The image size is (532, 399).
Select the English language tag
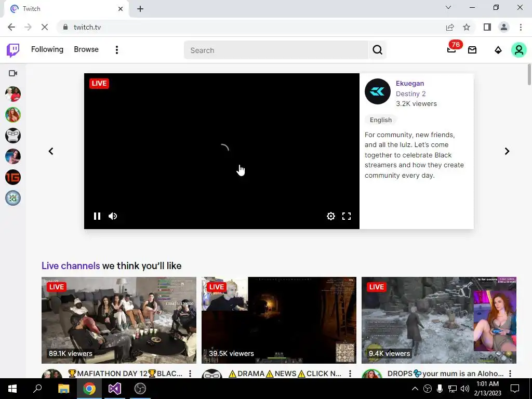(381, 120)
